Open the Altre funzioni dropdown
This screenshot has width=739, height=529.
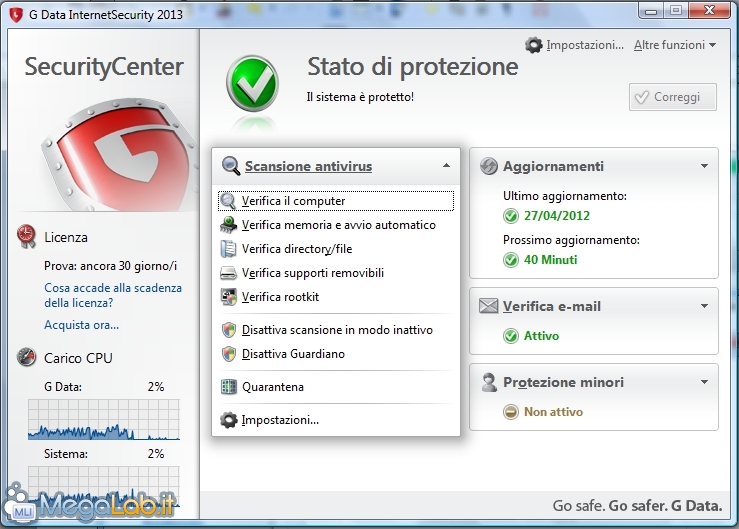coord(675,45)
